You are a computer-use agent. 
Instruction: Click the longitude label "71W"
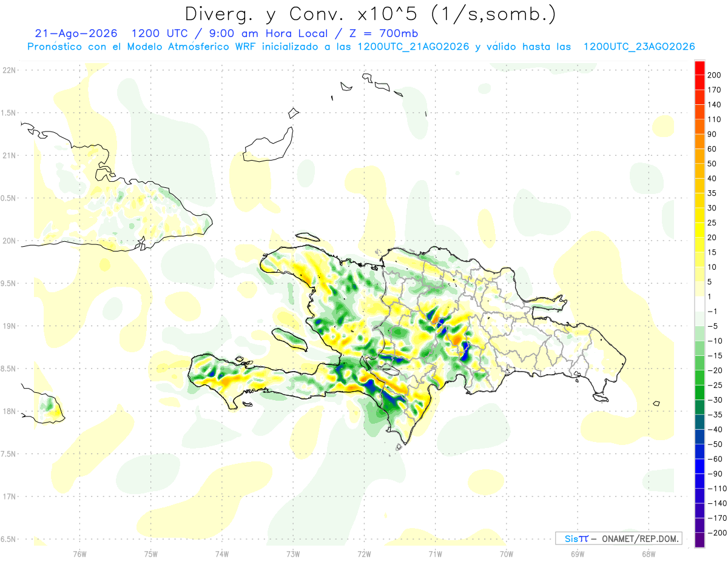tap(435, 554)
